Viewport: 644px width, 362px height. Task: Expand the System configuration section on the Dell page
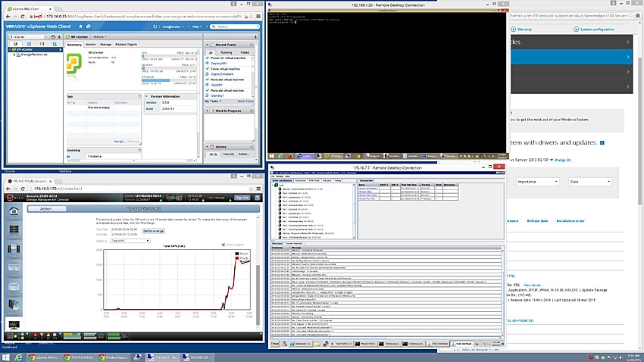click(594, 30)
